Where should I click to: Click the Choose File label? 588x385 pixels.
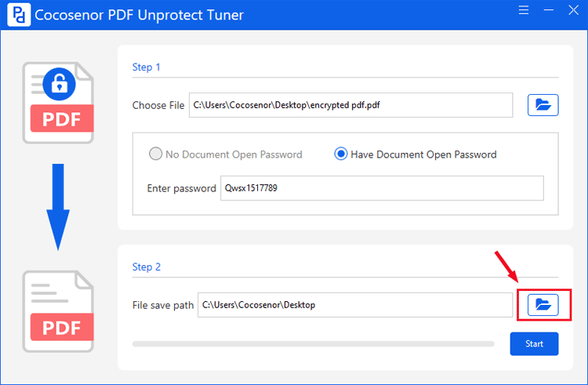tap(158, 105)
